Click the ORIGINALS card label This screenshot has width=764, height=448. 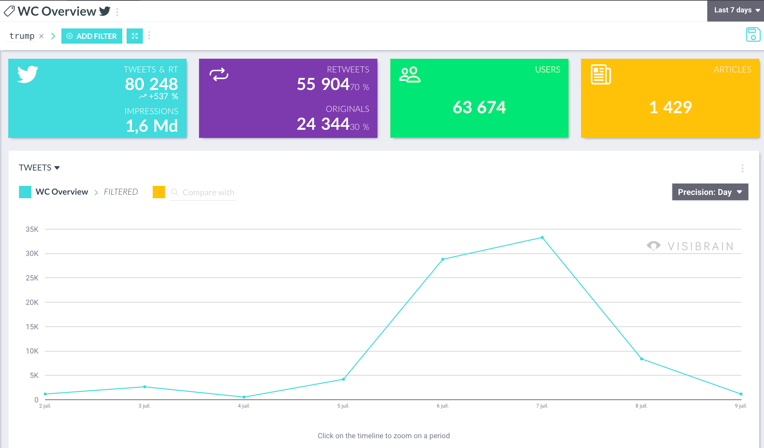pos(347,109)
